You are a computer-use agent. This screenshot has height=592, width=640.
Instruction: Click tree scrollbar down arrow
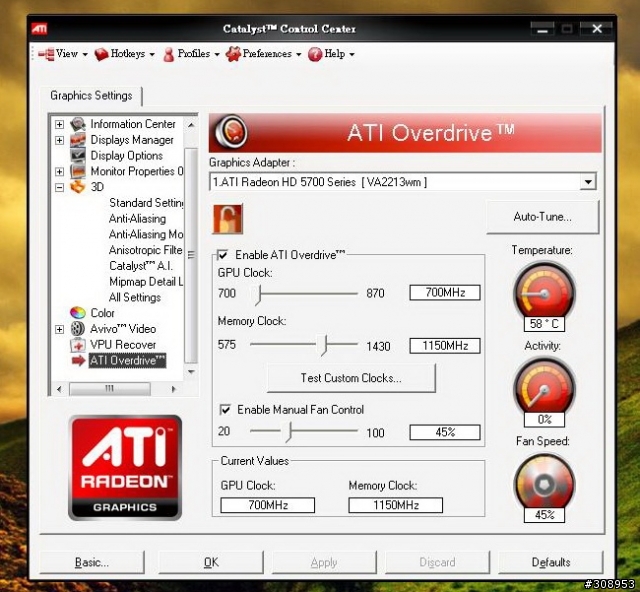(191, 372)
